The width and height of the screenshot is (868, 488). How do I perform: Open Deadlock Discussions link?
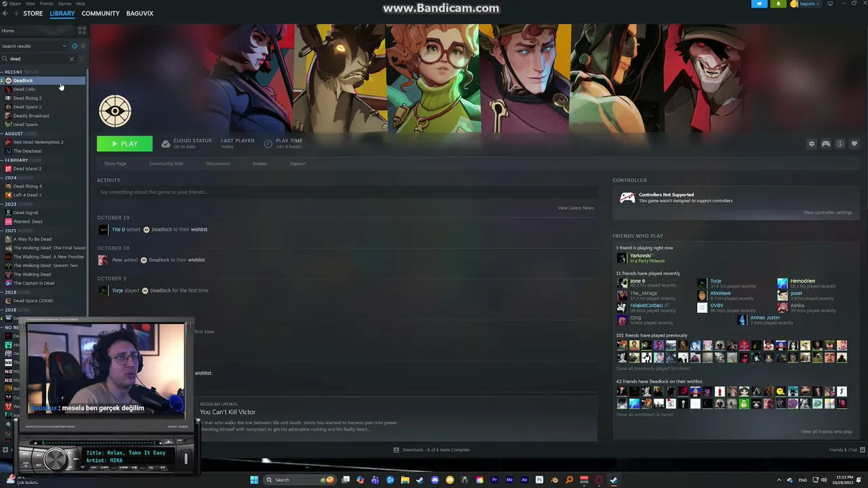218,163
